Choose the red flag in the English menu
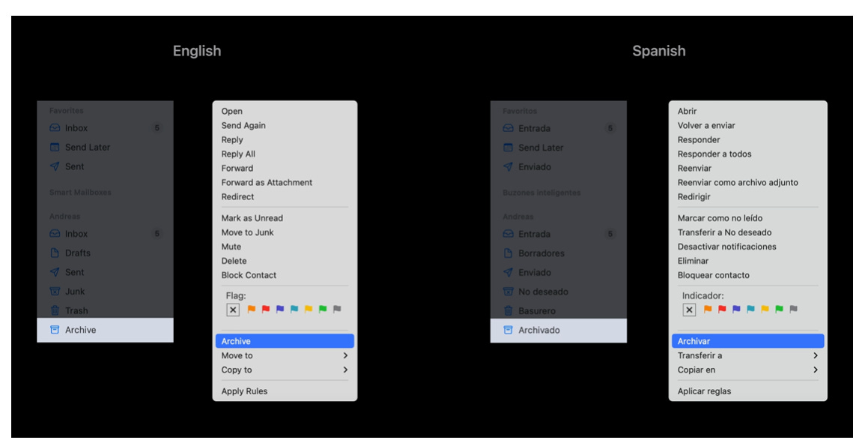This screenshot has height=446, width=868. click(266, 309)
